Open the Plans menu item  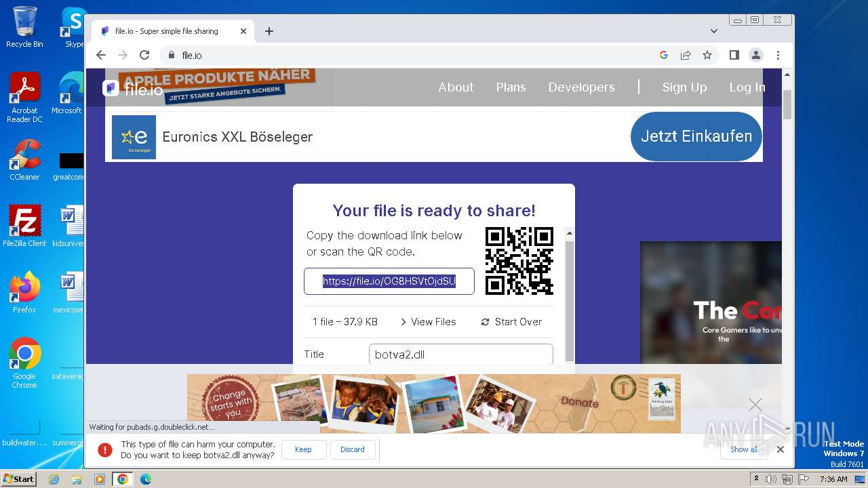(511, 87)
